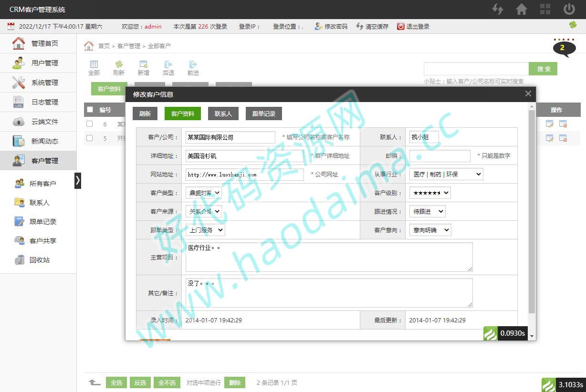Open 用户管理 in sidebar
The height and width of the screenshot is (392, 586).
point(38,63)
